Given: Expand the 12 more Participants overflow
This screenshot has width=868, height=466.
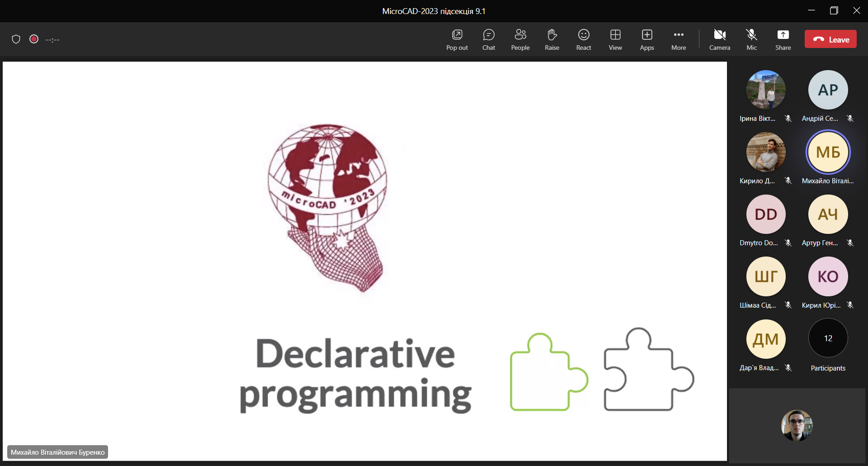Looking at the screenshot, I should [828, 338].
